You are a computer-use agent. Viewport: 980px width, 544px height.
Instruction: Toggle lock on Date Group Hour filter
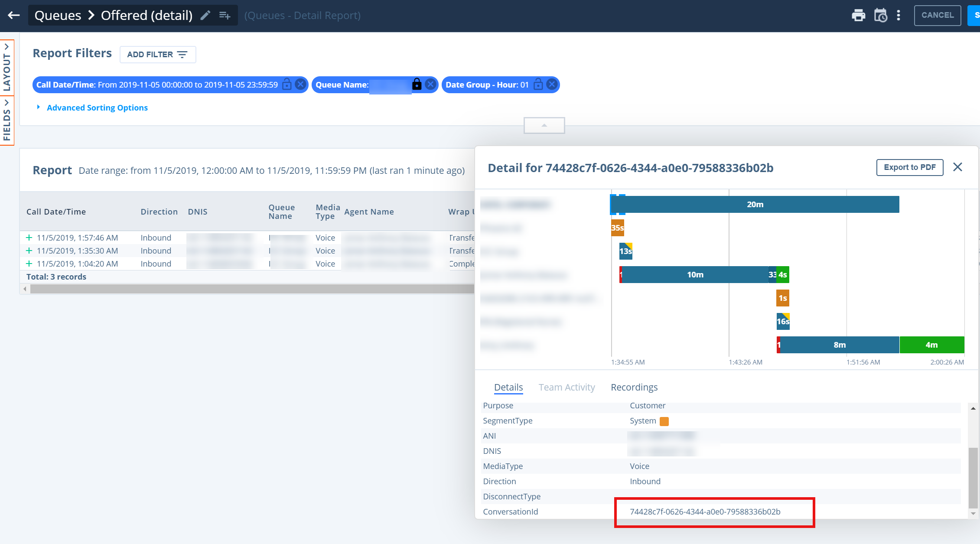pos(538,84)
